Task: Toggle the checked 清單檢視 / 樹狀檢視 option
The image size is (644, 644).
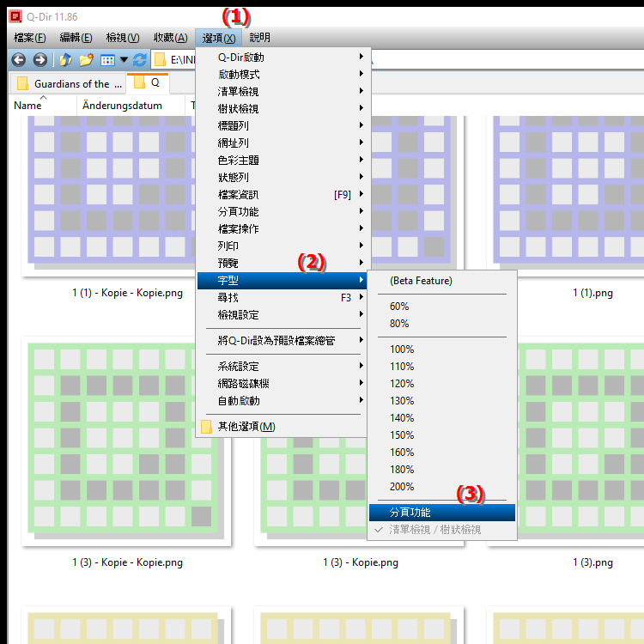Action: pyautogui.click(x=442, y=530)
